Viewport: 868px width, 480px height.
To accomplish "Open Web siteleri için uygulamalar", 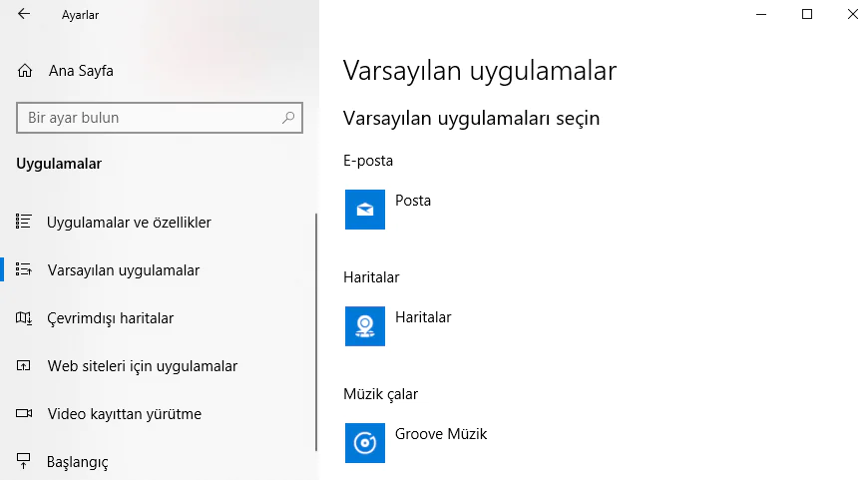I will (142, 366).
